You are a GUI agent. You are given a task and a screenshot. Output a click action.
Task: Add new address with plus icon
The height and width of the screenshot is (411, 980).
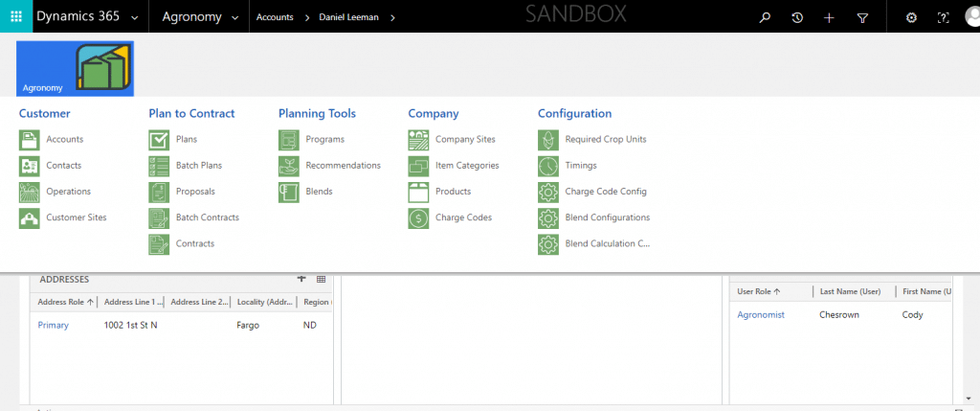click(x=301, y=279)
